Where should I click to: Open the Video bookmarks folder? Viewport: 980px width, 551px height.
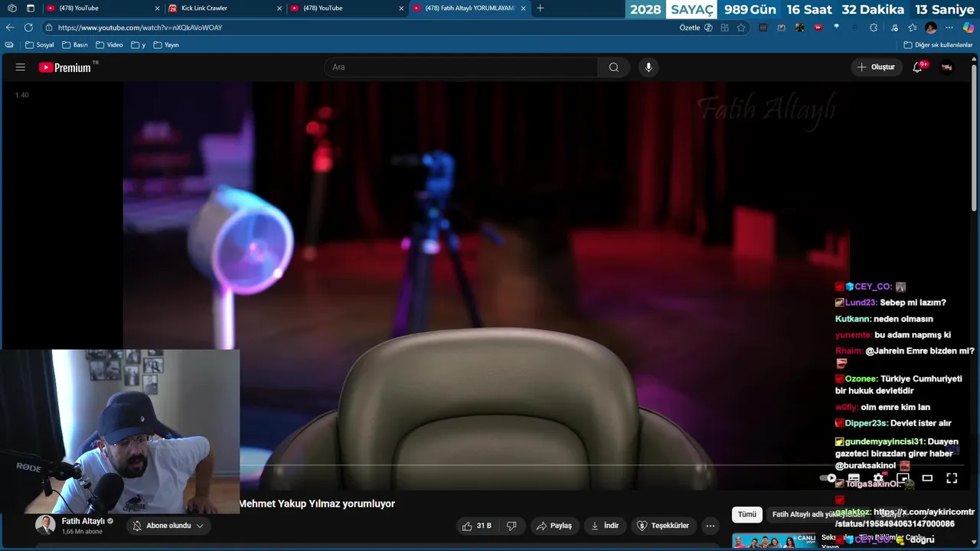tap(109, 45)
